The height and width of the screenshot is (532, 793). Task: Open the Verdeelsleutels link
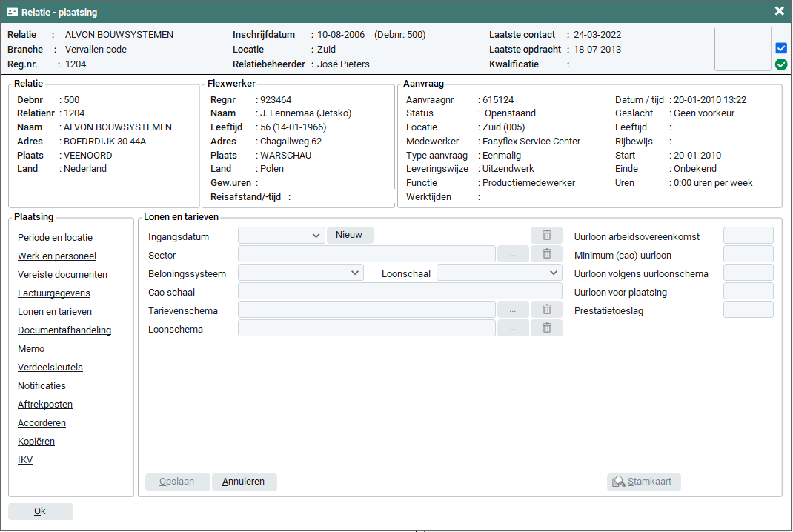[50, 368]
